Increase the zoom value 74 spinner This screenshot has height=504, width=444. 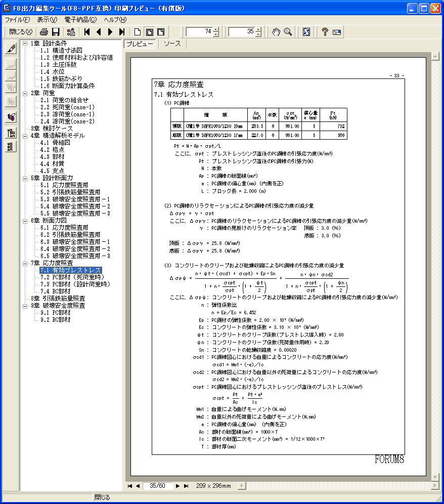pyautogui.click(x=216, y=29)
